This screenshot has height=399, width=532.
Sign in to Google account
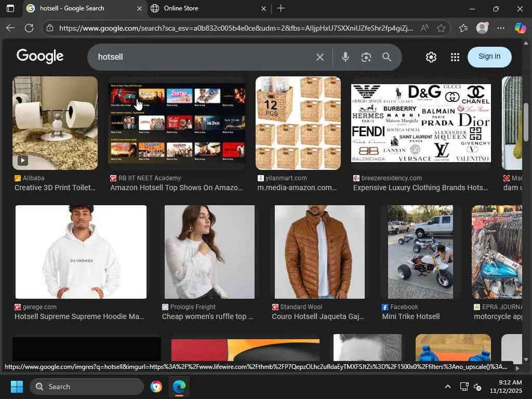tap(489, 57)
